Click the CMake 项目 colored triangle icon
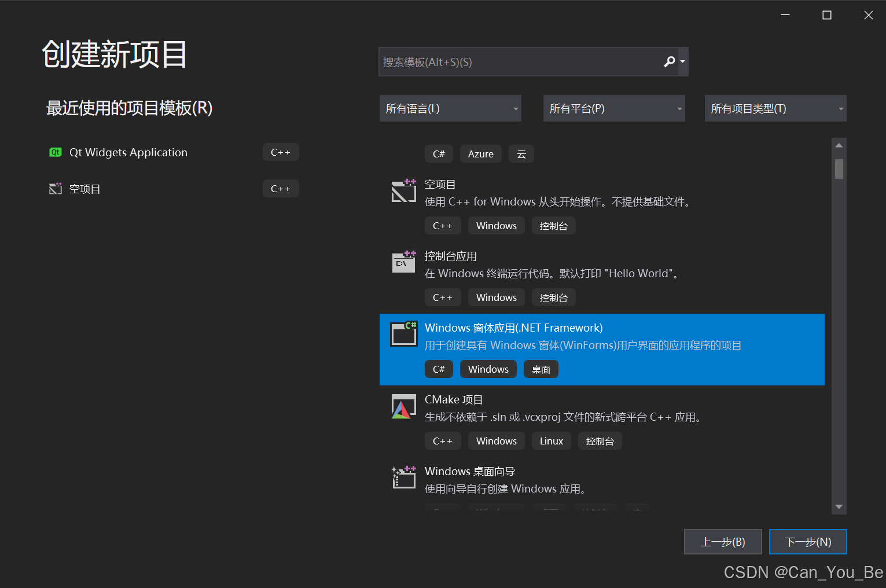 [403, 406]
